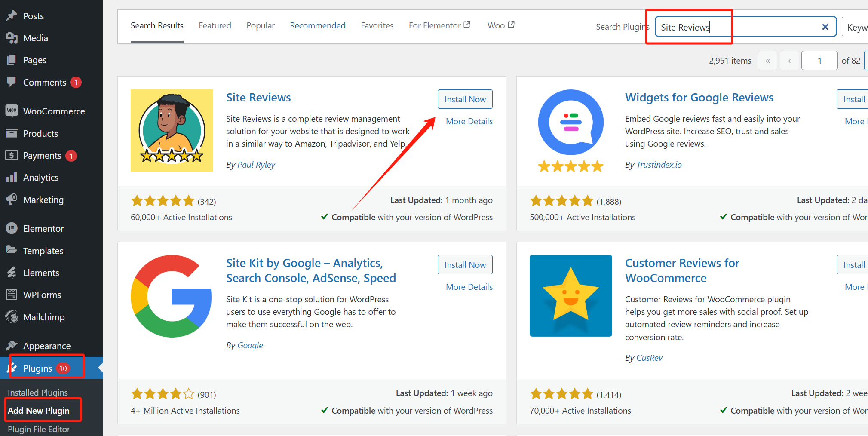This screenshot has height=436, width=868.
Task: Click the WooCommerce logo icon
Action: point(12,111)
